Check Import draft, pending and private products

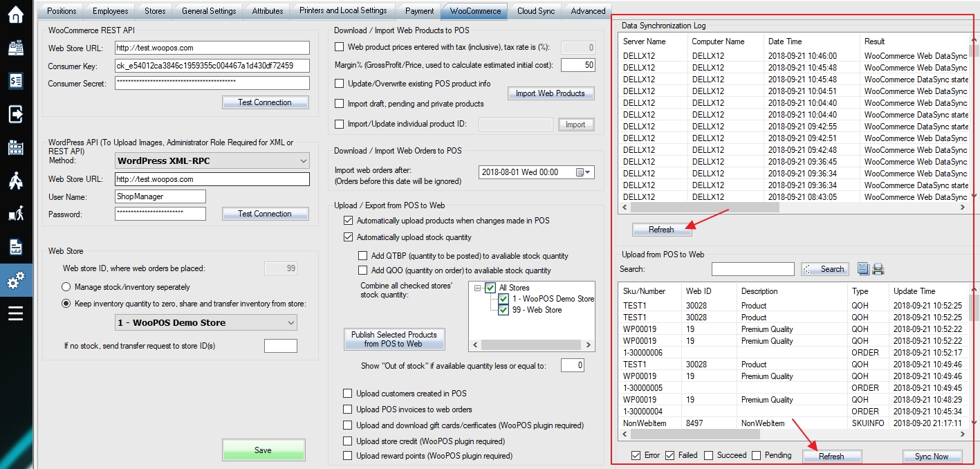(339, 104)
